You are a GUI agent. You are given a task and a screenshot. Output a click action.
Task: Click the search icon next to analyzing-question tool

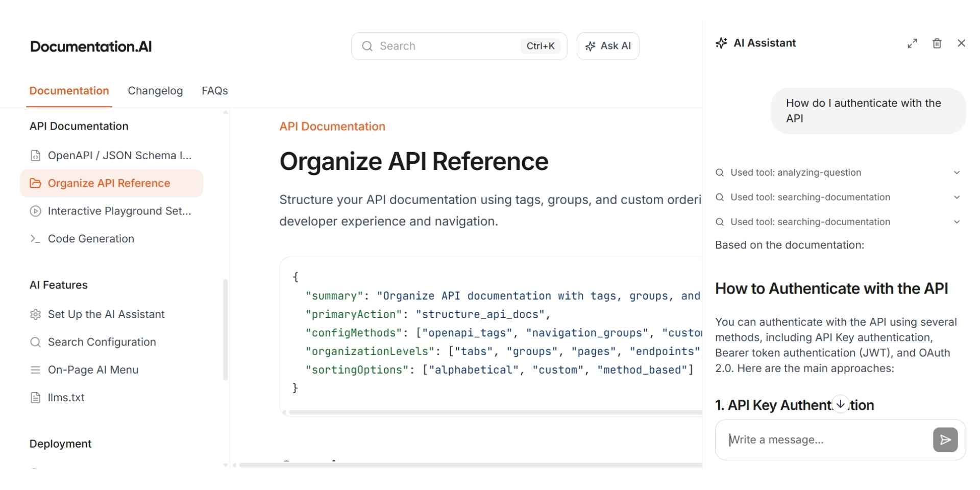point(720,173)
